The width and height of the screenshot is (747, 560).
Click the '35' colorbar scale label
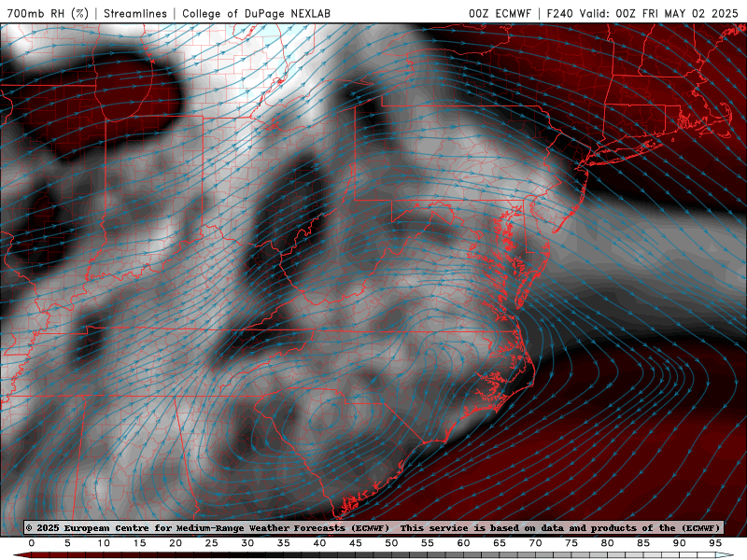(x=284, y=543)
